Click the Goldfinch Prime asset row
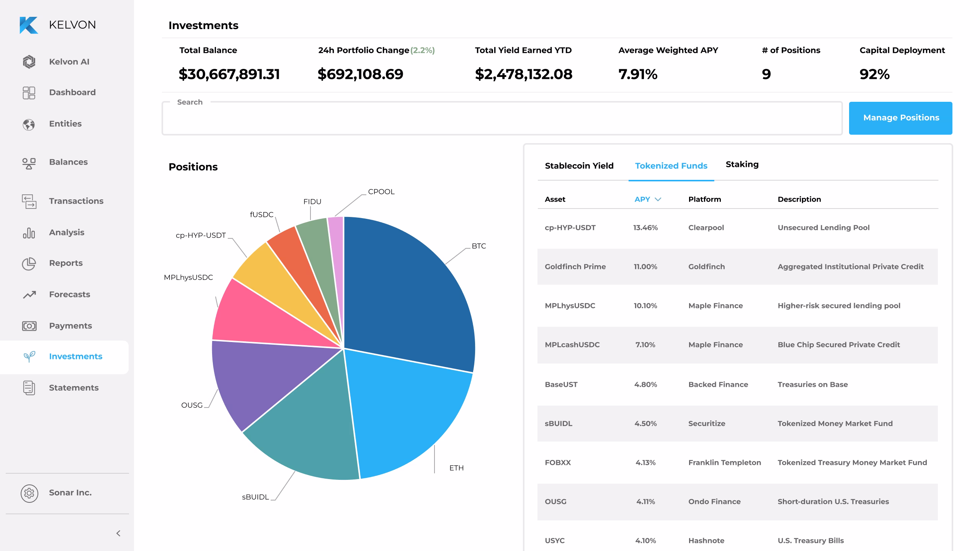Screen dimensions: 980x551 point(737,267)
